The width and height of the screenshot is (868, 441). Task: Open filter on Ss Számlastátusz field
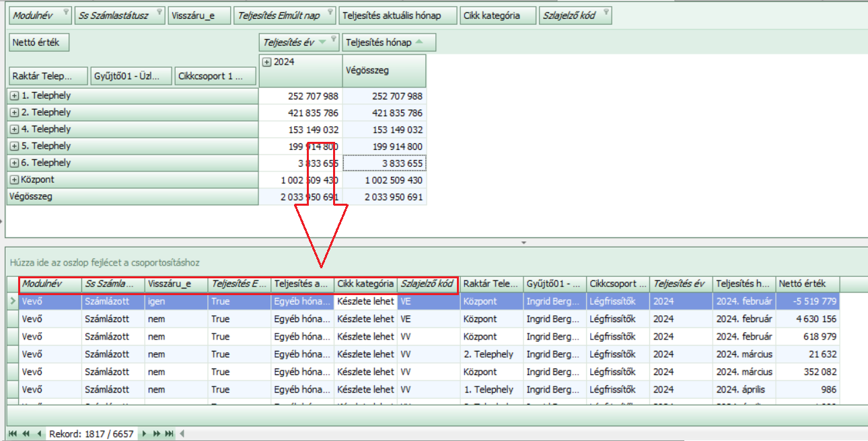(x=159, y=12)
